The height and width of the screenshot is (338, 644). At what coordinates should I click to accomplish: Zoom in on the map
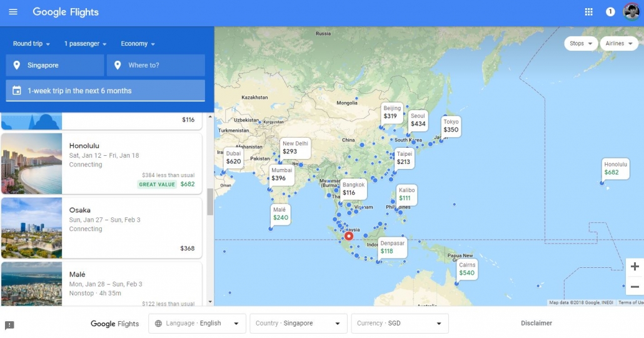click(x=635, y=267)
